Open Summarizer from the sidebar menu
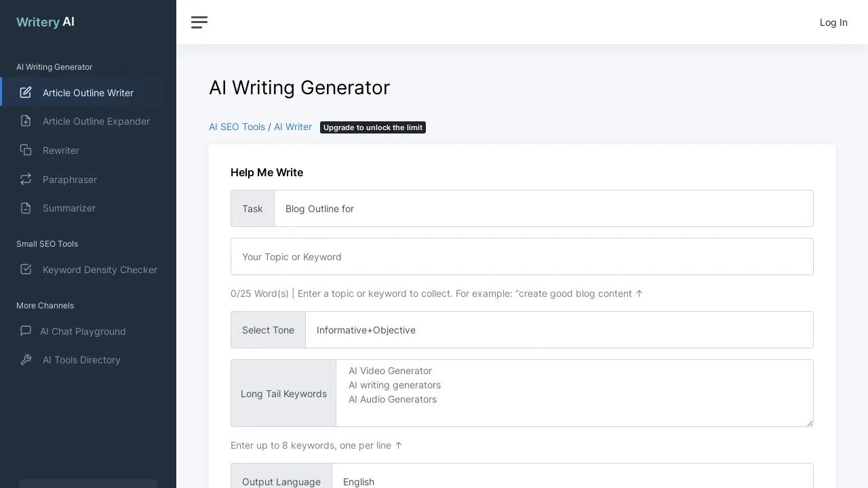 [69, 208]
